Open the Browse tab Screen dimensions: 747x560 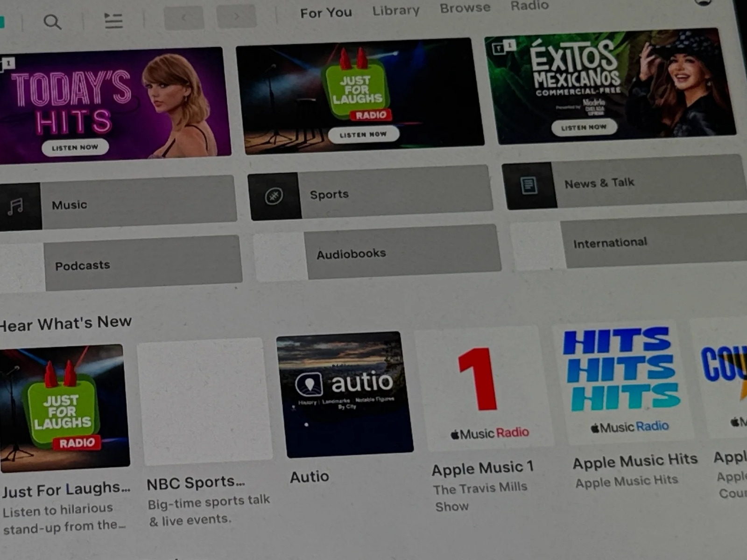click(465, 8)
